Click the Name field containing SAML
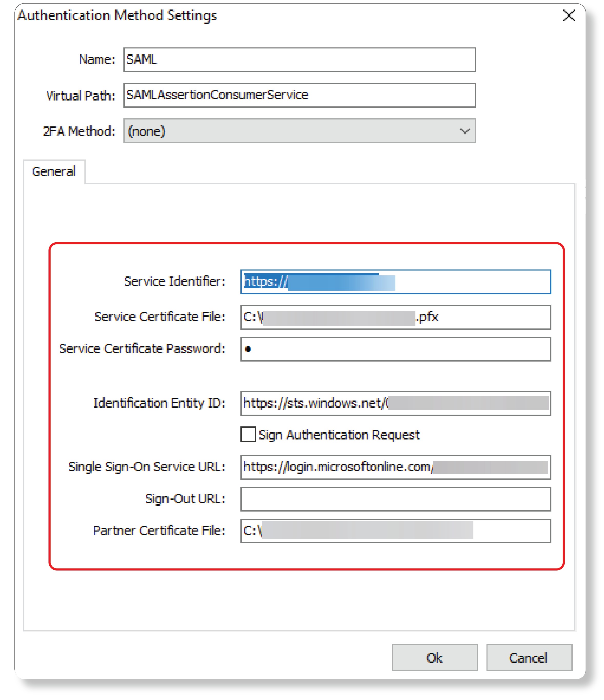Image resolution: width=604 pixels, height=700 pixels. click(299, 60)
